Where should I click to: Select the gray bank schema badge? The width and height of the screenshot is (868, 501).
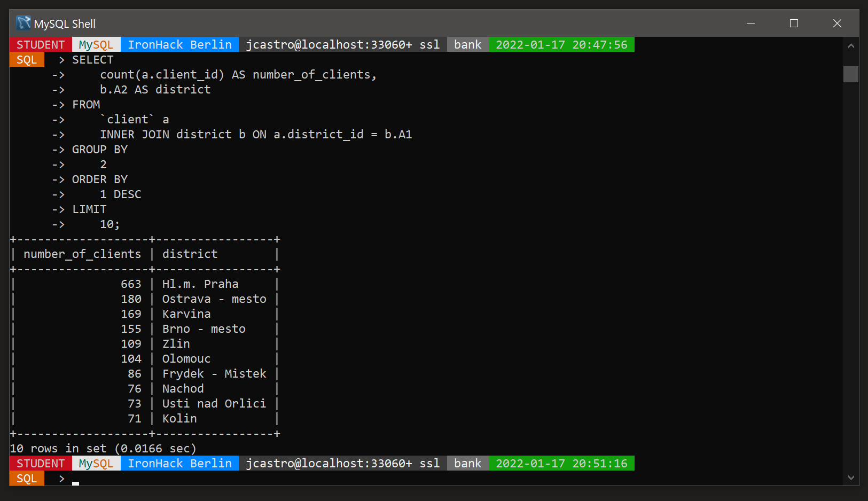[x=467, y=44]
